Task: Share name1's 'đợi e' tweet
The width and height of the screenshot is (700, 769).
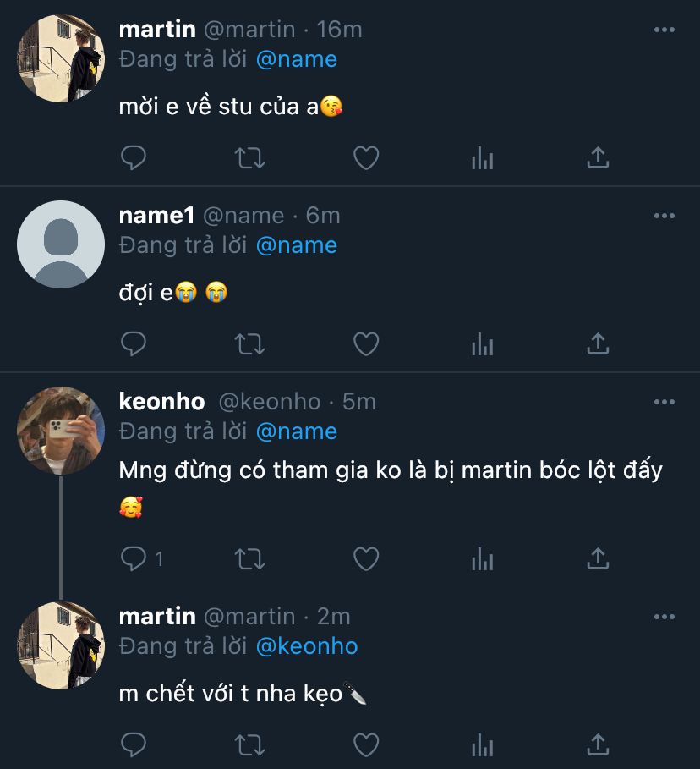Action: pos(598,343)
